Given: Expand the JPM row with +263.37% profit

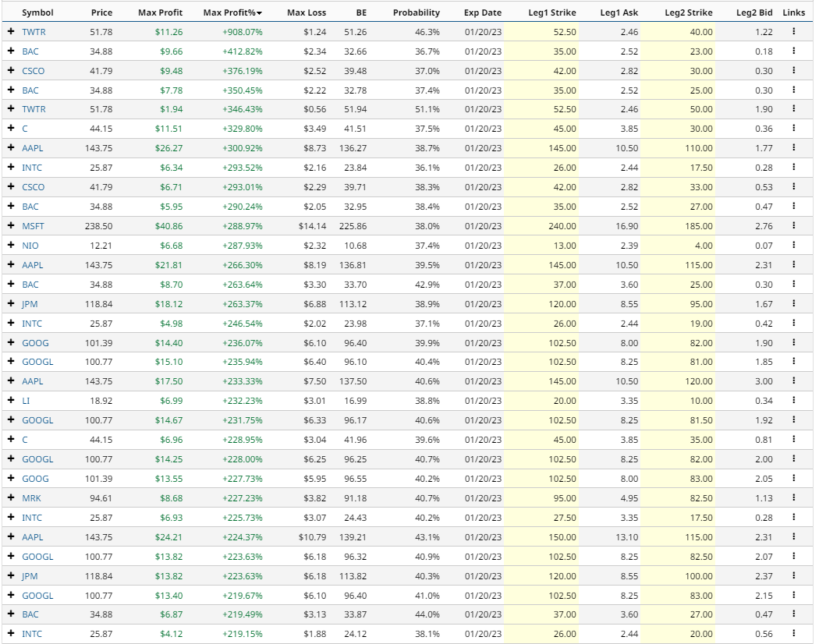Looking at the screenshot, I should click(x=11, y=303).
